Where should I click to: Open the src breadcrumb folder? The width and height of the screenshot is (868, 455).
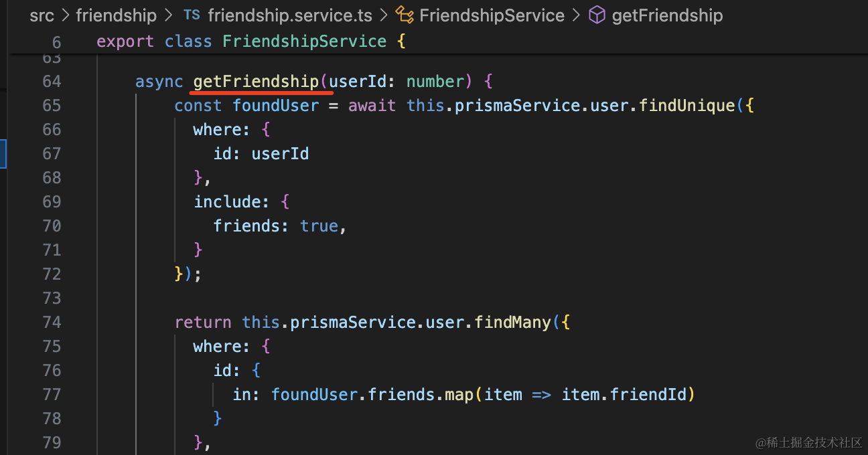coord(42,15)
